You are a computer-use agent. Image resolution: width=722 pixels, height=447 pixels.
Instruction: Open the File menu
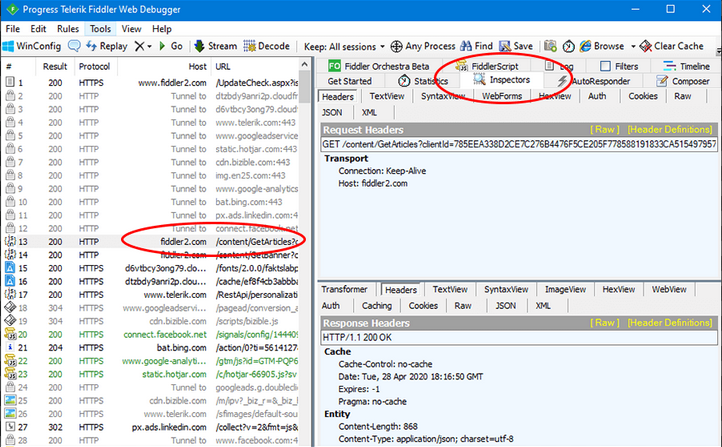click(13, 29)
